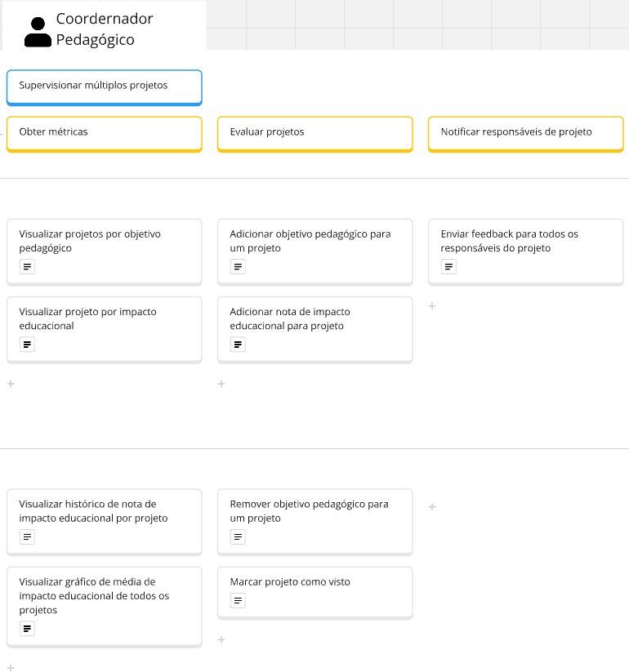The width and height of the screenshot is (629, 672).
Task: Add card below Visualizar projeto por impacto educacional
Action: coord(11,384)
